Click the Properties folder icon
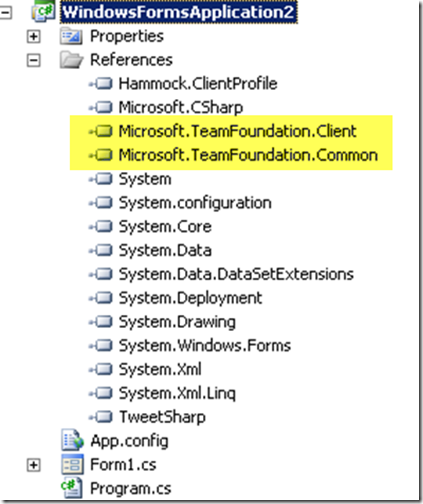Image resolution: width=423 pixels, height=504 pixels. click(x=71, y=36)
